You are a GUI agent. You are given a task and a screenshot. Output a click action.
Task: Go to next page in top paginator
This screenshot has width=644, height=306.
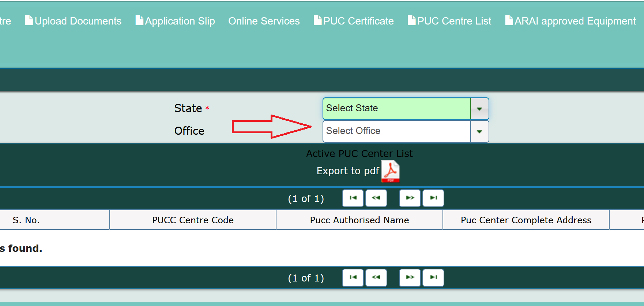pyautogui.click(x=410, y=198)
